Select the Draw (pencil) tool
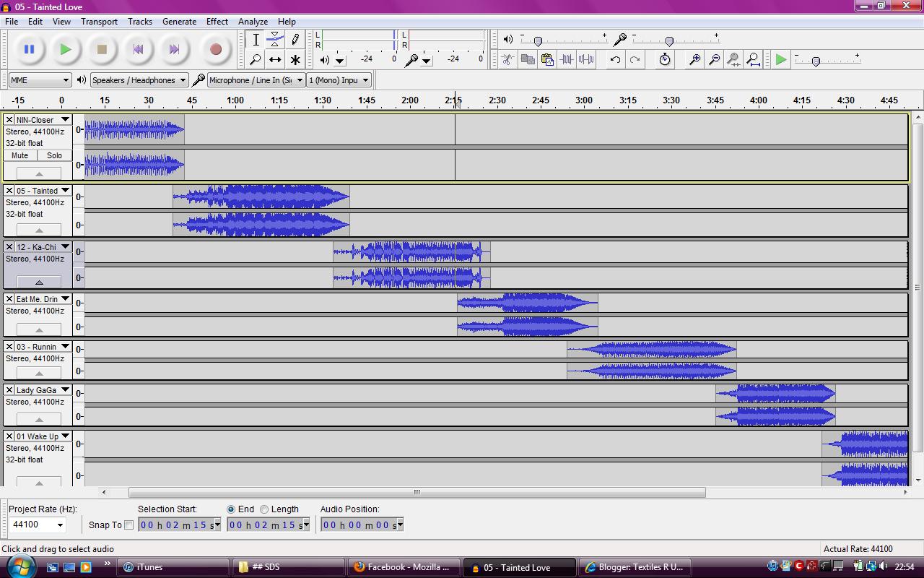 tap(295, 40)
